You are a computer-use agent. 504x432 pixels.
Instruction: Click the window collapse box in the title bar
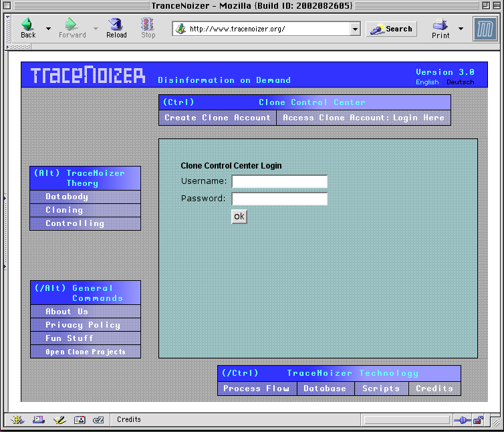496,5
